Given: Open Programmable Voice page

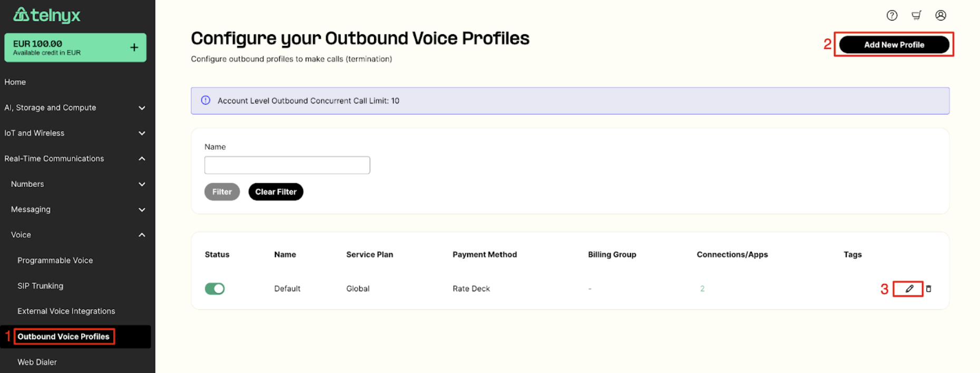Looking at the screenshot, I should pos(55,260).
